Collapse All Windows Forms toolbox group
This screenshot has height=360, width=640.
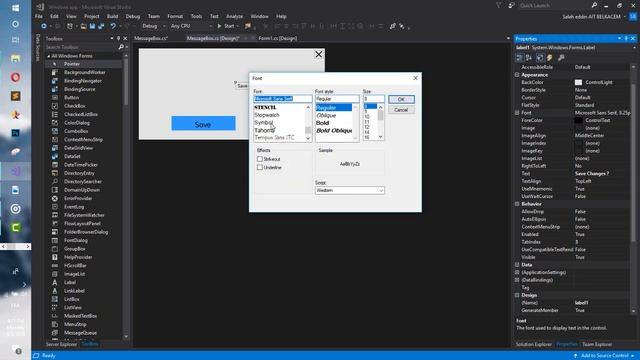click(x=49, y=56)
